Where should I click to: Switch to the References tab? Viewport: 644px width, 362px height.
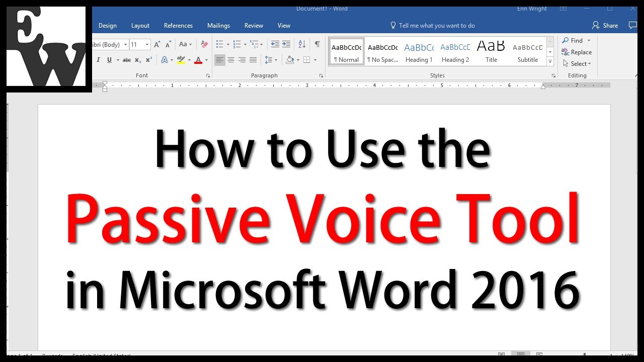(178, 26)
